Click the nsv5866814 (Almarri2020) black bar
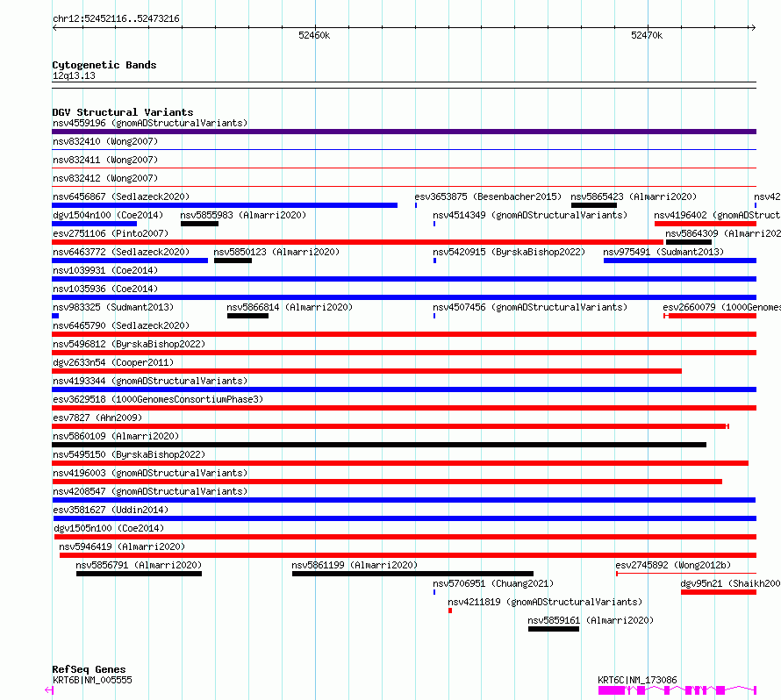The image size is (781, 700). [247, 316]
